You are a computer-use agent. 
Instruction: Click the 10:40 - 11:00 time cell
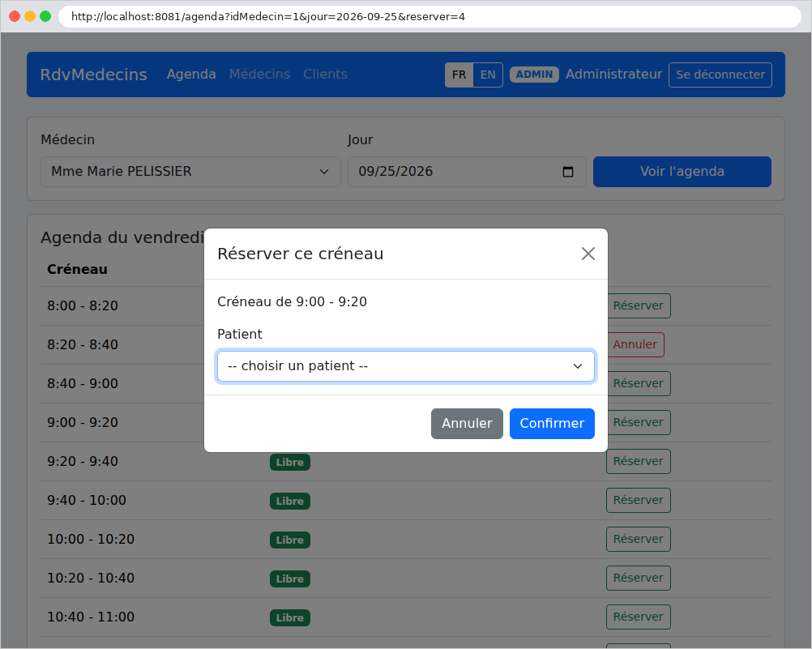tap(91, 617)
